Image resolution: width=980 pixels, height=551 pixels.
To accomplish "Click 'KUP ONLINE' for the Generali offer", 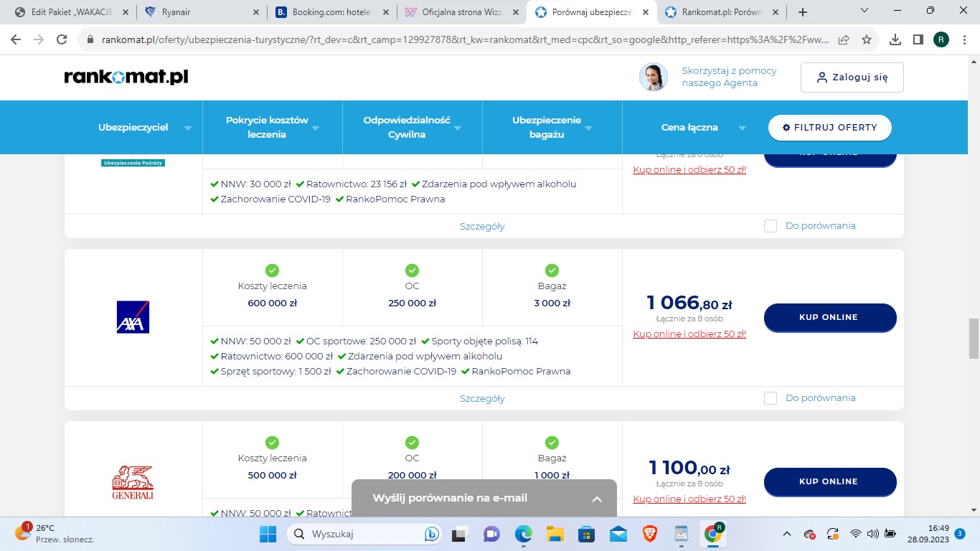I will pos(830,481).
